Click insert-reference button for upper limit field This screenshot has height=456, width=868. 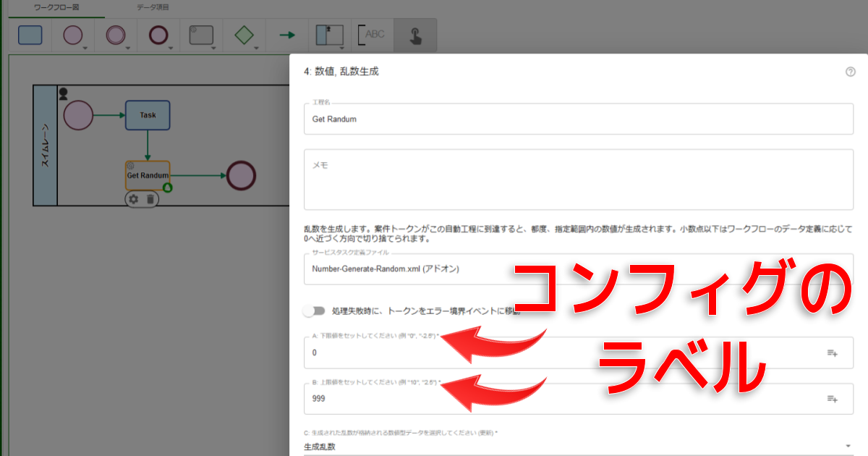click(x=832, y=399)
